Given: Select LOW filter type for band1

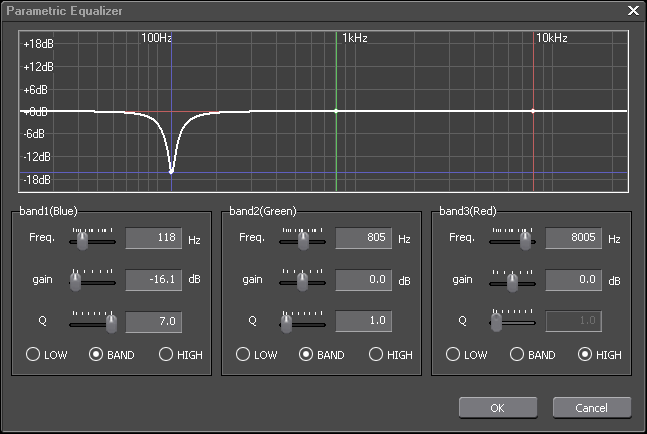Looking at the screenshot, I should pos(33,354).
